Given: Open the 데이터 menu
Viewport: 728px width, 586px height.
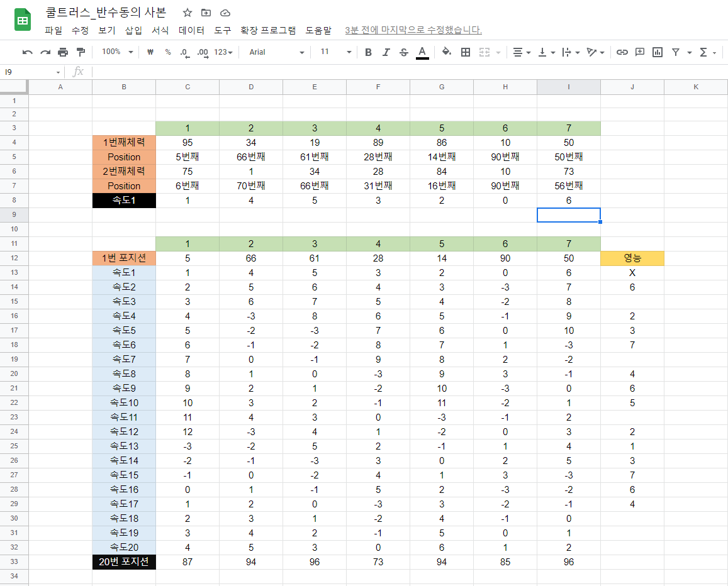Looking at the screenshot, I should (191, 30).
